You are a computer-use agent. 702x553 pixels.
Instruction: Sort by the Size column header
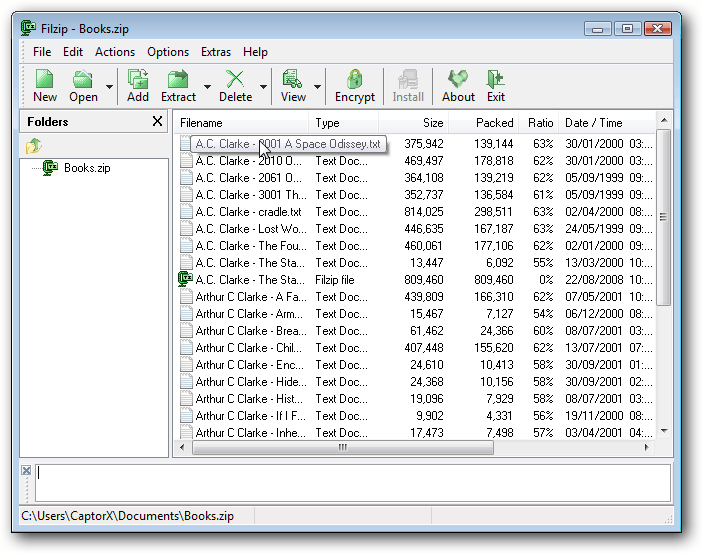tap(414, 123)
